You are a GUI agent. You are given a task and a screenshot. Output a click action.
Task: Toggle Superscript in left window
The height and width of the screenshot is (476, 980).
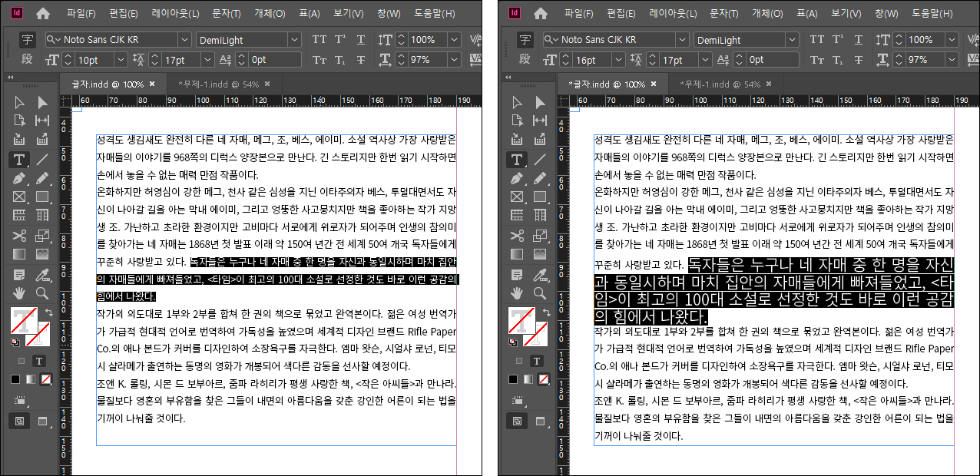pos(341,39)
